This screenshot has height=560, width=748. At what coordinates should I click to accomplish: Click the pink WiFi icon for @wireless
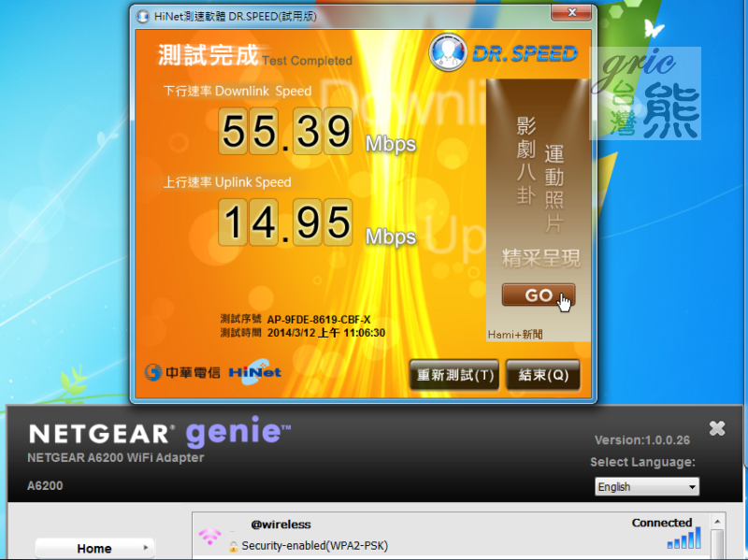tap(209, 536)
